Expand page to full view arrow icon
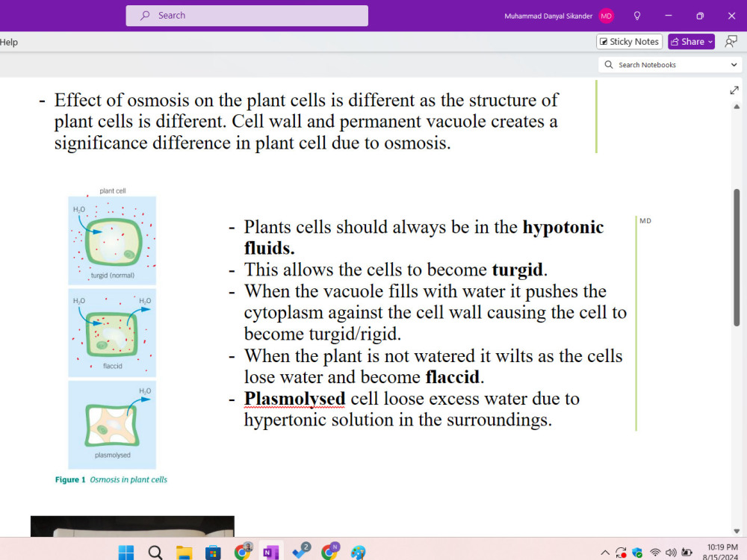Image resolution: width=747 pixels, height=560 pixels. click(x=734, y=90)
